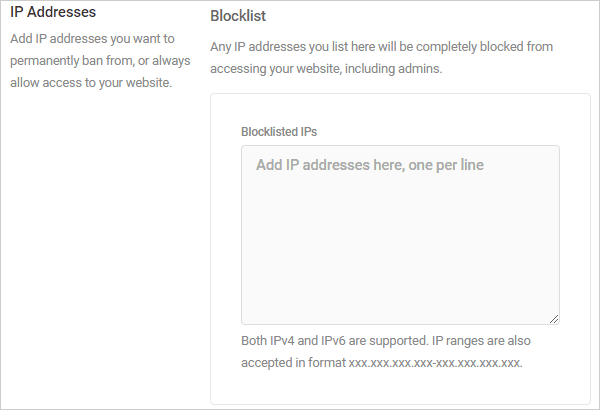Click blank card area above 'Blocklisted IPs' label
The image size is (600, 410).
point(400,109)
